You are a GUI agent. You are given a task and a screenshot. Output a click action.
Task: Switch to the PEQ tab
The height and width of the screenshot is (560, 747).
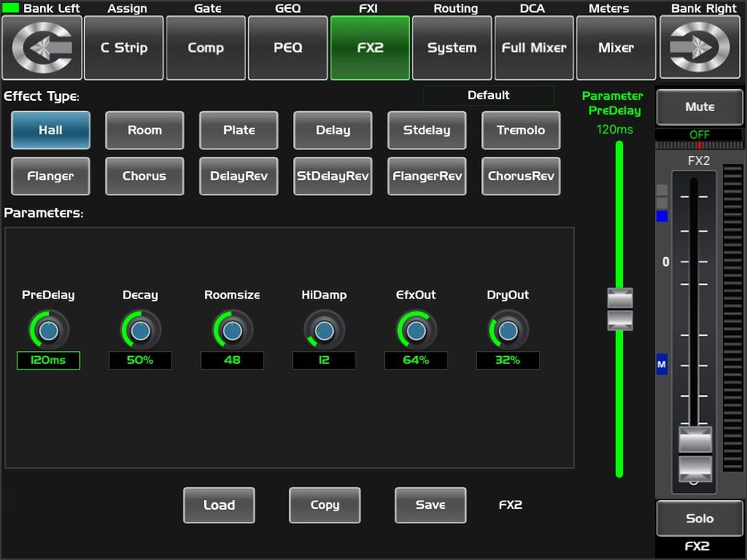[x=287, y=48]
